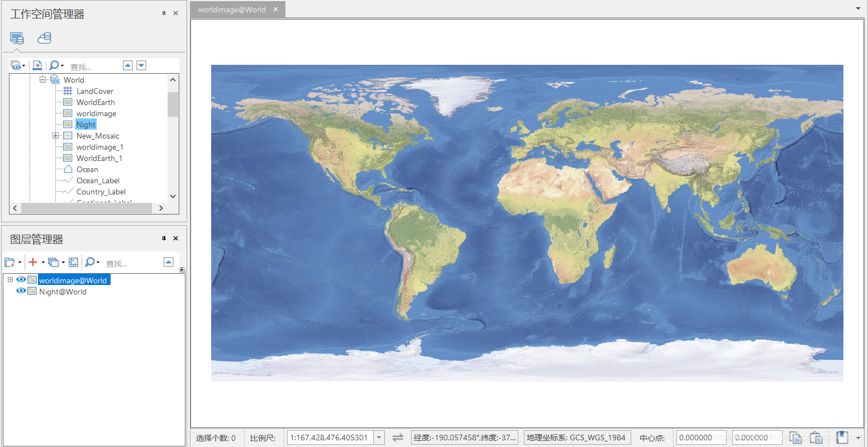Close the worldimage@World map tab

[x=275, y=9]
